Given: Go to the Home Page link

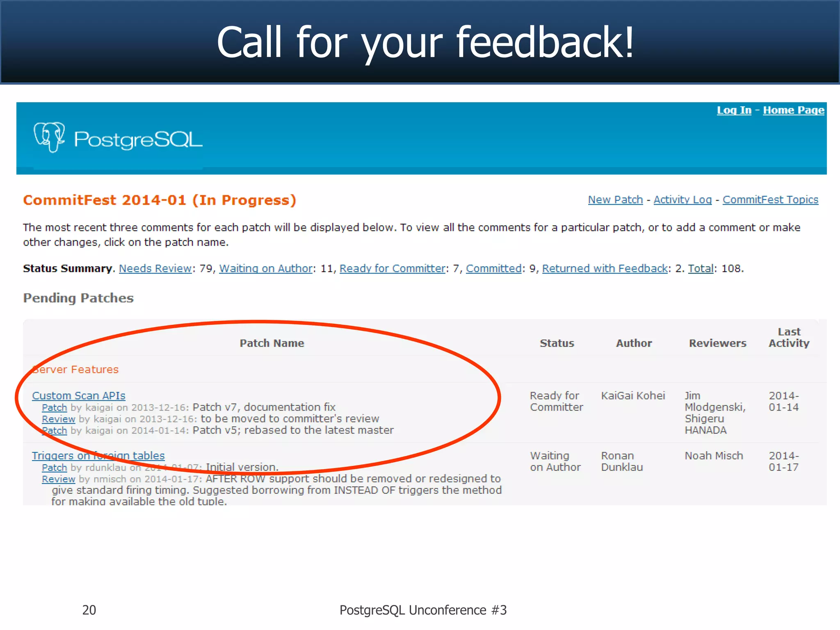Looking at the screenshot, I should click(793, 110).
